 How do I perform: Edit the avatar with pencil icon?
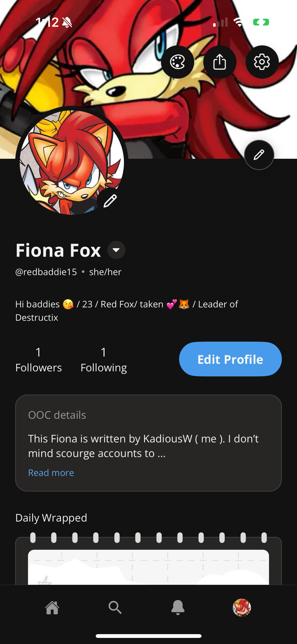coord(110,201)
